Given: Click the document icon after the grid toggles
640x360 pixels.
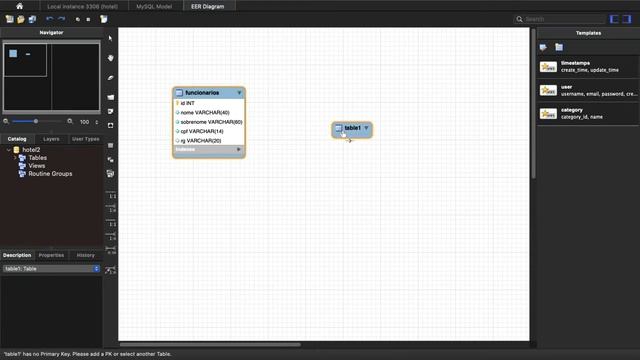Looking at the screenshot, I should pos(104,19).
